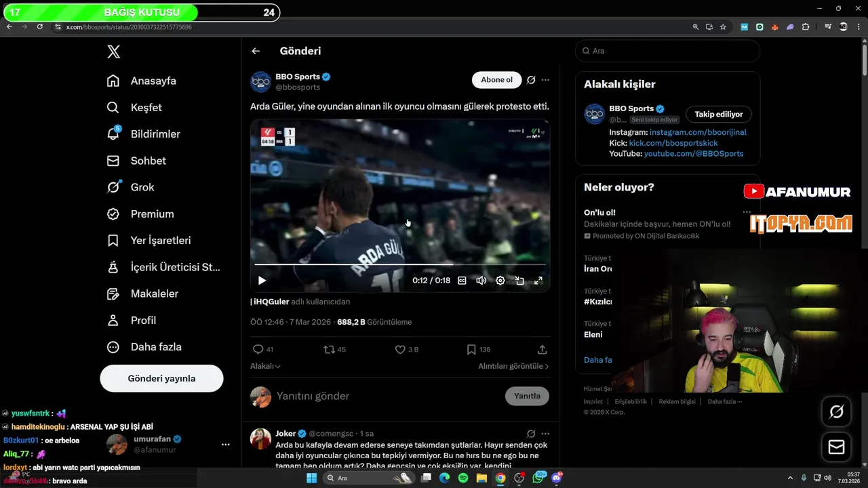Bookmark the post with 136
Viewport: 868px width, 488px height.
[x=471, y=350]
